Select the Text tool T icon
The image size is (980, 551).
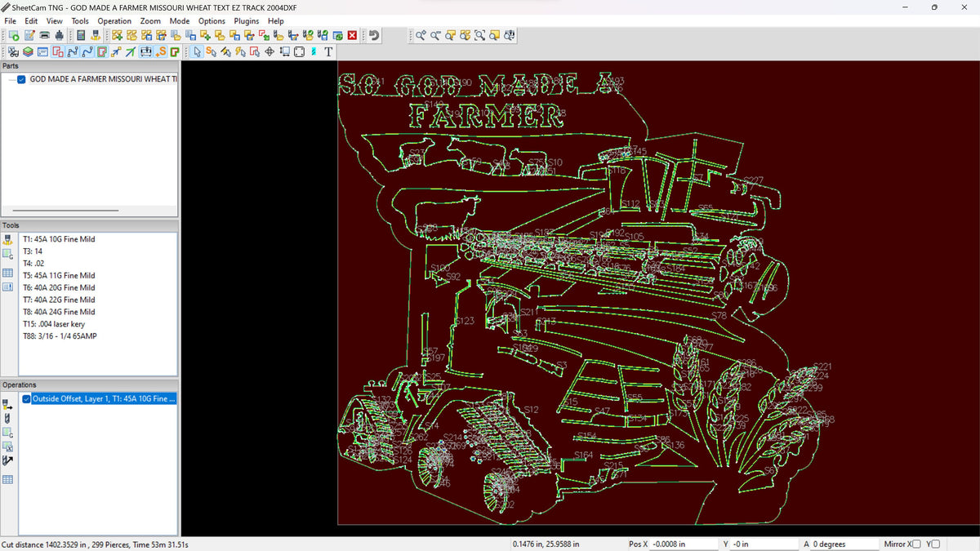click(328, 51)
